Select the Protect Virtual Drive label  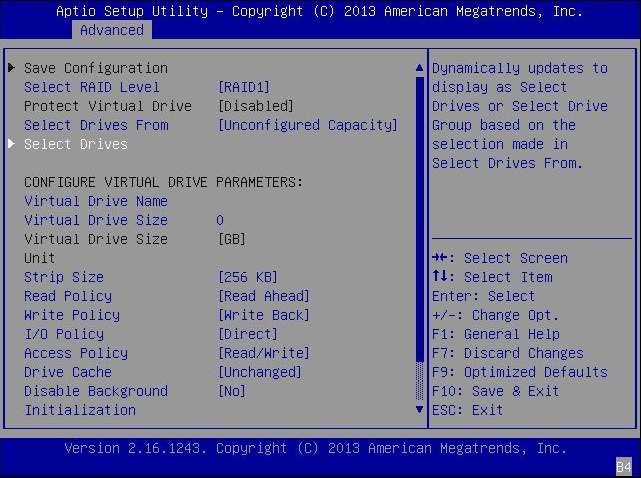pyautogui.click(x=108, y=106)
